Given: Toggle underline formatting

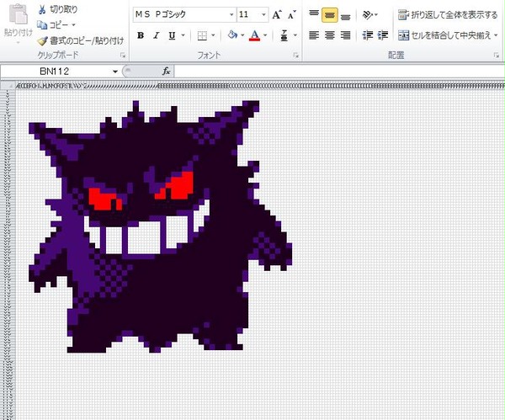Looking at the screenshot, I should (172, 35).
